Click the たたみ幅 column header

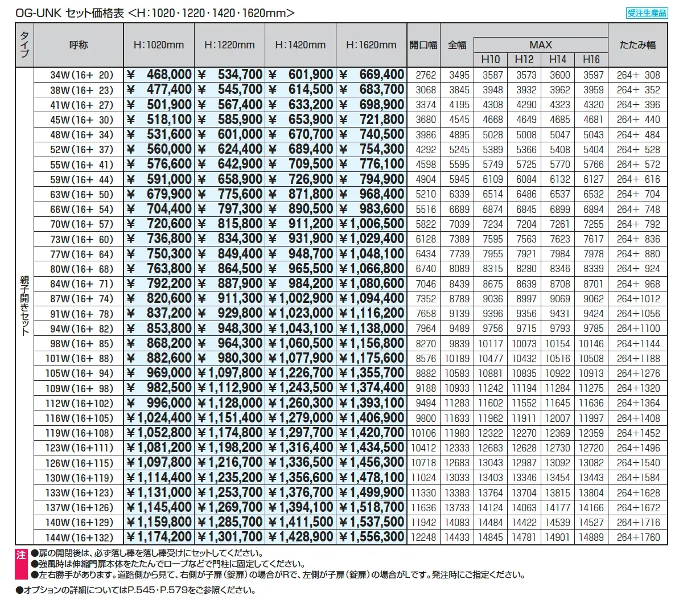coord(638,45)
